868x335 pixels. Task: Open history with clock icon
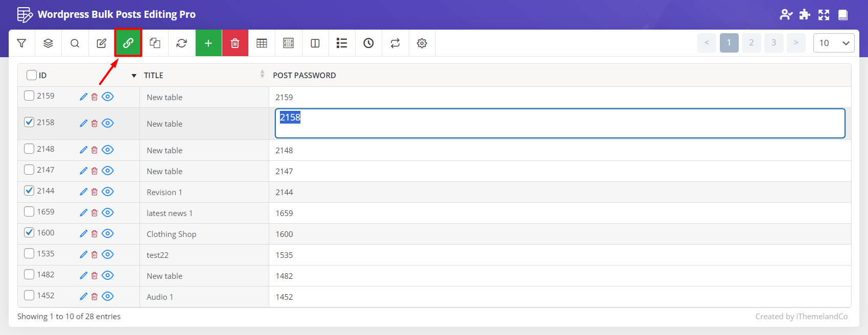click(x=368, y=43)
